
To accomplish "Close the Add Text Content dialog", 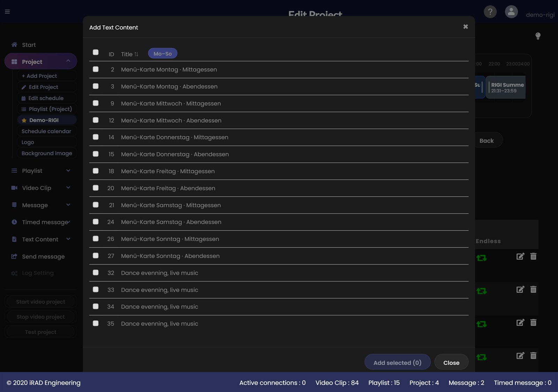I will point(466,26).
